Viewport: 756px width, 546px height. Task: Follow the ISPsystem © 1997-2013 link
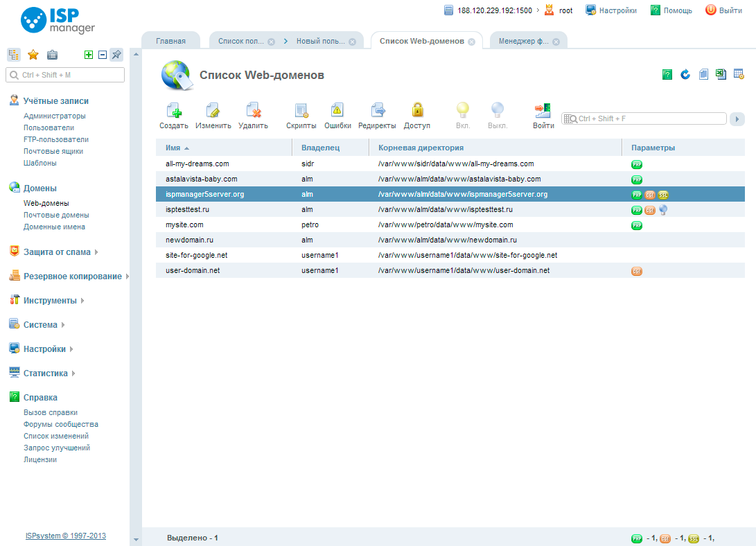tap(66, 536)
